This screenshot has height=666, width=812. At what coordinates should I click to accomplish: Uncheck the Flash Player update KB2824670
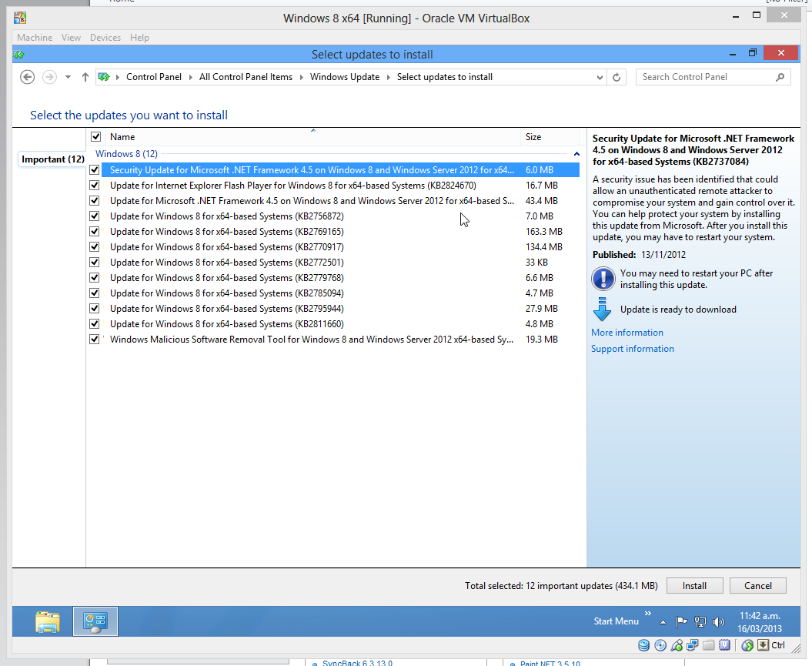(x=95, y=186)
